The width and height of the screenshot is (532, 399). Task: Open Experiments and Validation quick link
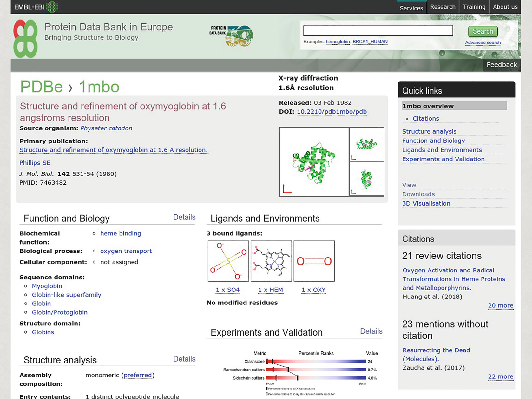click(x=443, y=159)
